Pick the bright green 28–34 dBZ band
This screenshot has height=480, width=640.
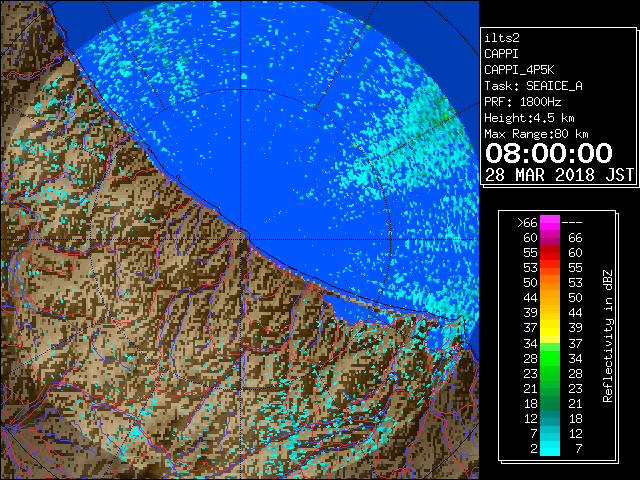pos(550,358)
